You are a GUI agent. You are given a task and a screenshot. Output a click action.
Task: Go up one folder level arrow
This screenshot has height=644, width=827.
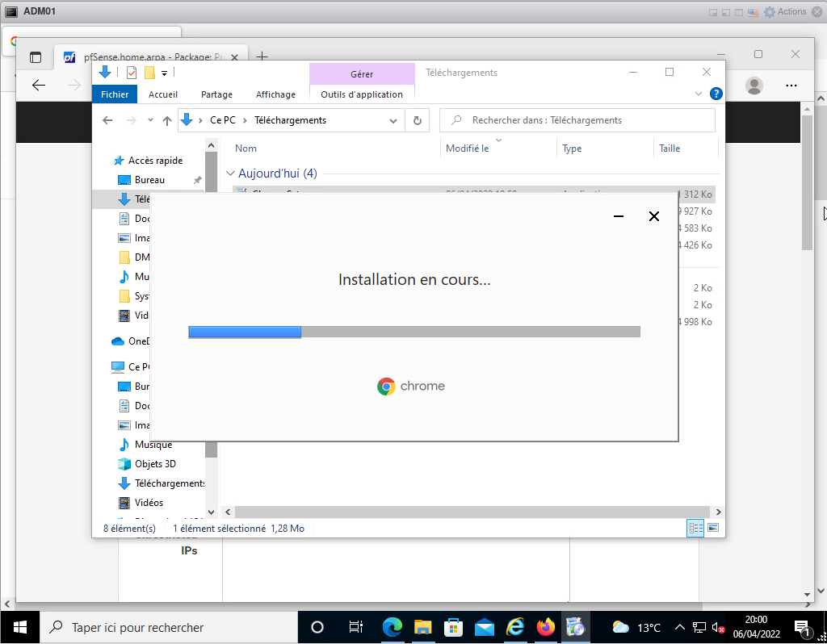167,120
